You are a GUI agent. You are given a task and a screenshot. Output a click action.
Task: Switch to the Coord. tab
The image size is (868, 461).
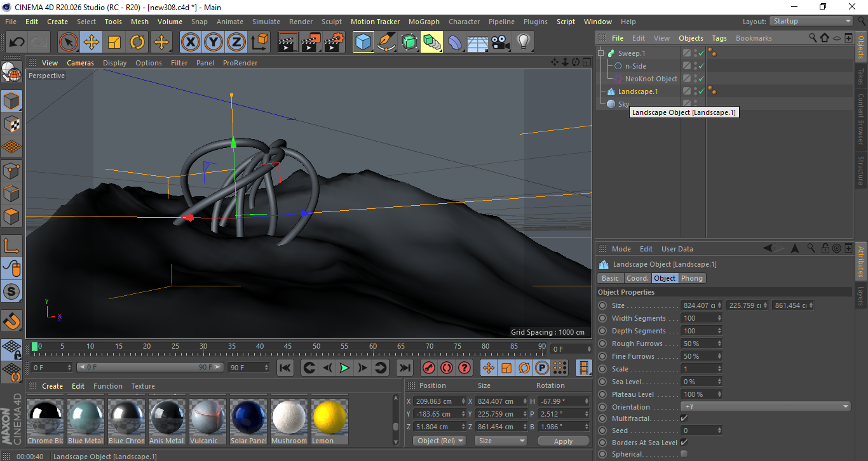coord(637,278)
